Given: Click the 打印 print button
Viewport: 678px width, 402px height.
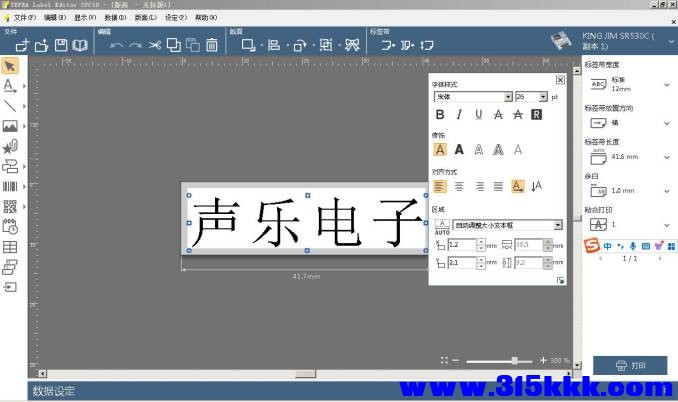Looking at the screenshot, I should tap(630, 365).
